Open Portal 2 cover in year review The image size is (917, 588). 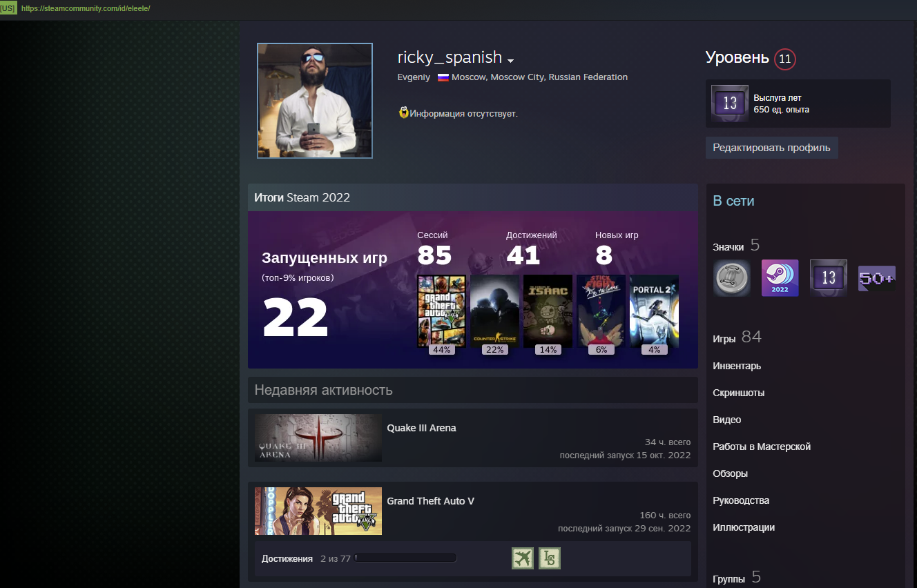655,311
